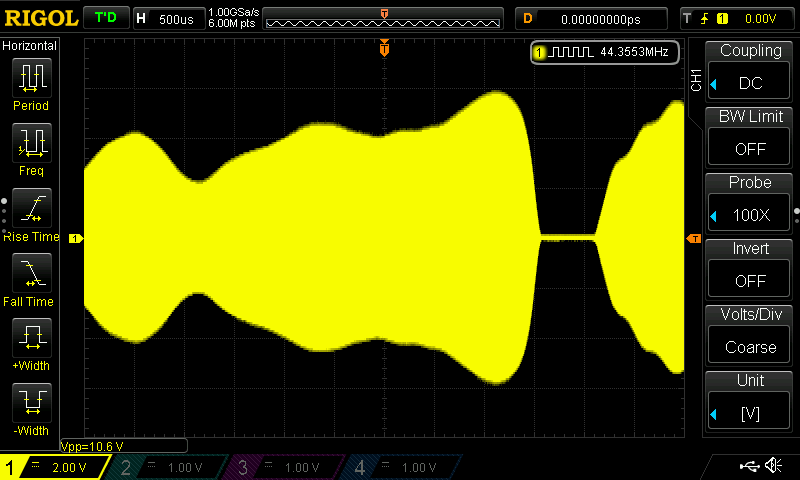Select the Rise Time measurement icon
This screenshot has width=800, height=480.
coord(32,208)
